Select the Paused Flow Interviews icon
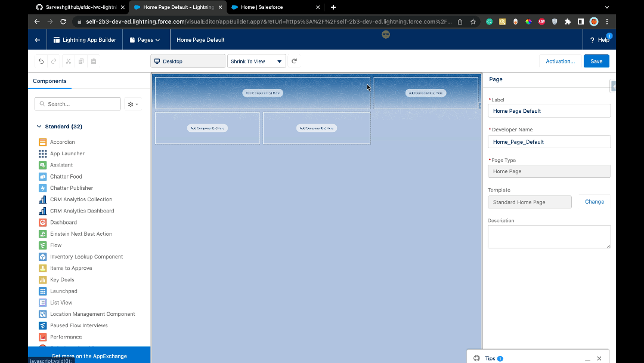Screen dimensions: 644x363 [43, 325]
